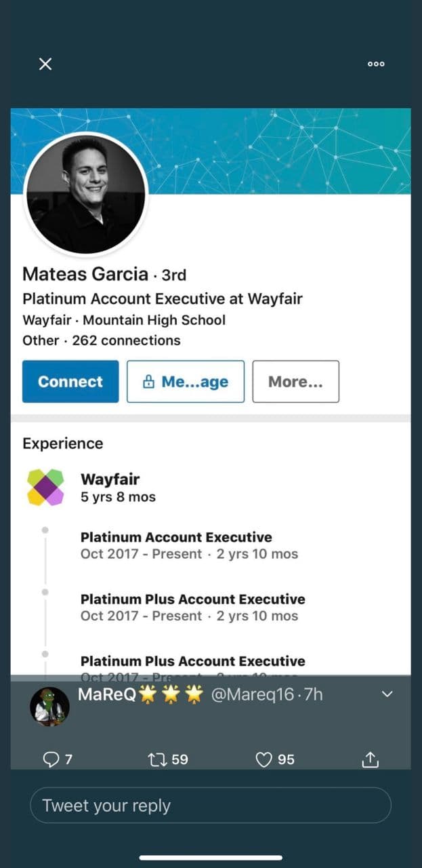Viewport: 422px width, 868px height.
Task: Tap the MaReQ avatar picture
Action: tap(49, 707)
